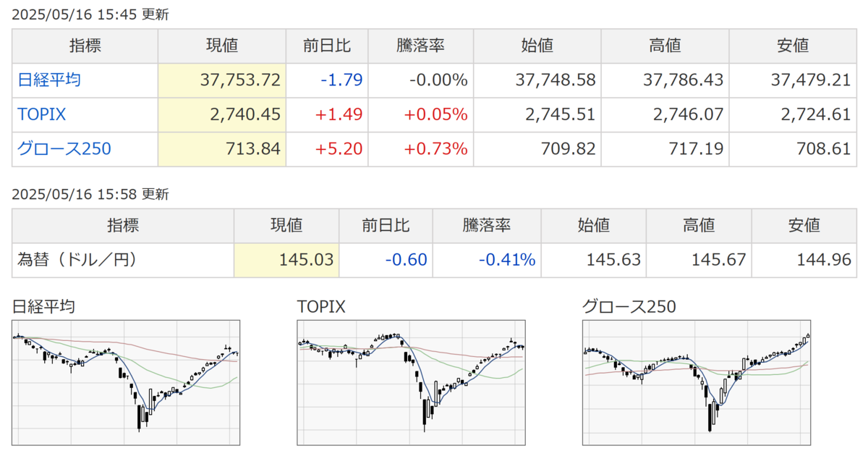Image resolution: width=868 pixels, height=451 pixels.
Task: Click the 日経平均 candlestick chart thumbnail
Action: [x=127, y=384]
